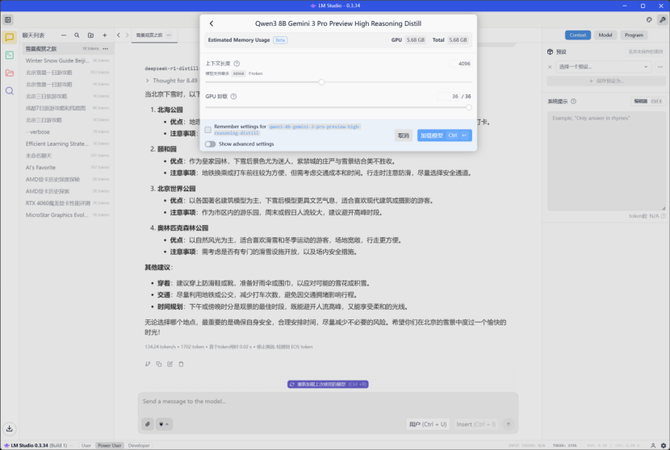Open the Chat section in left sidebar
This screenshot has width=670, height=450.
(9, 37)
